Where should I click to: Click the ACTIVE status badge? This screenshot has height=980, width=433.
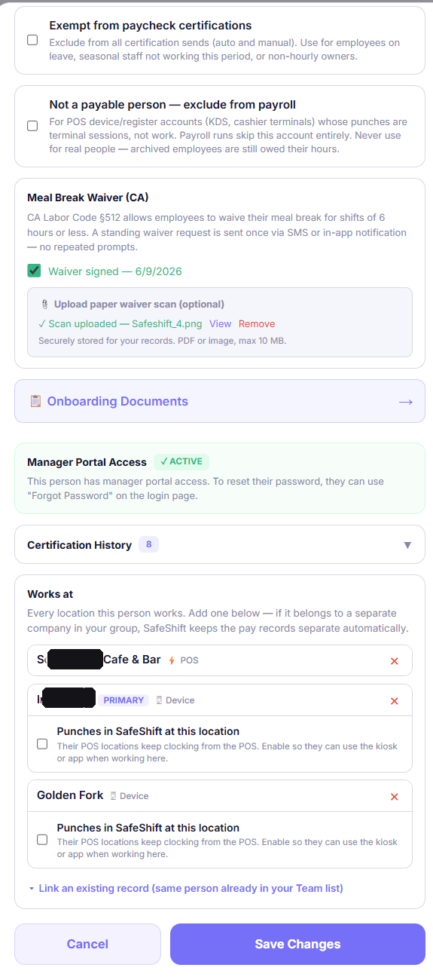[181, 461]
